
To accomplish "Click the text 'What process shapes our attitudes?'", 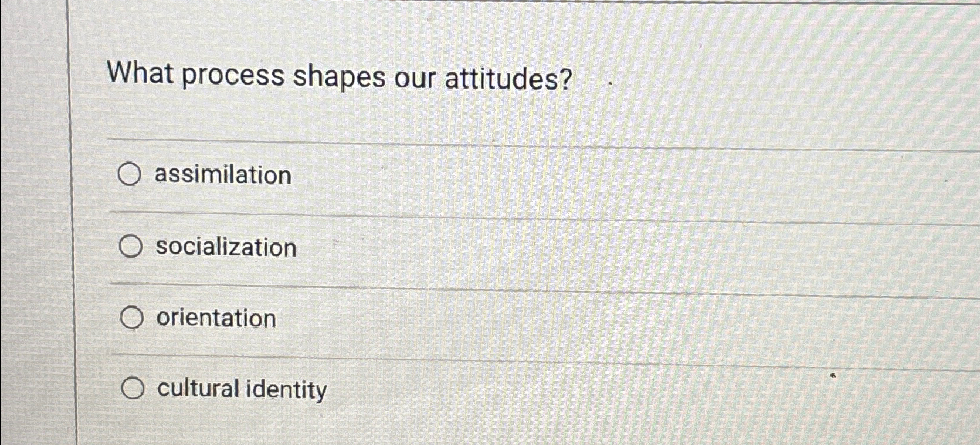I will tap(340, 76).
